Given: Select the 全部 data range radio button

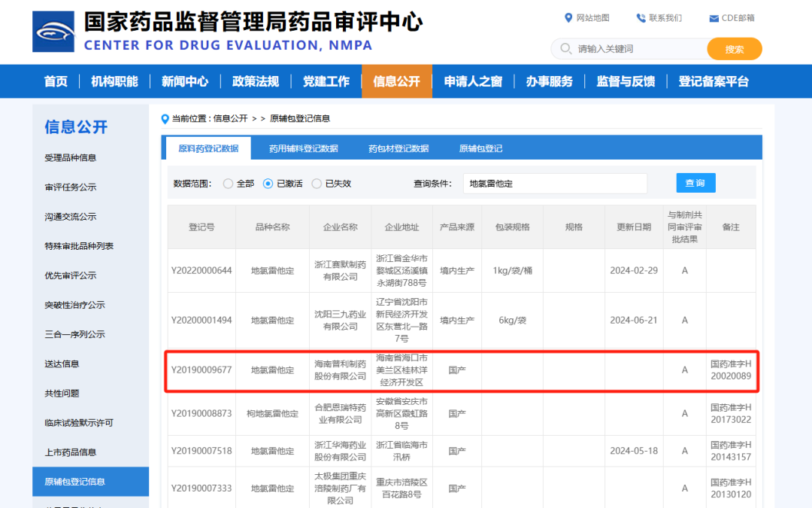Looking at the screenshot, I should (x=229, y=184).
